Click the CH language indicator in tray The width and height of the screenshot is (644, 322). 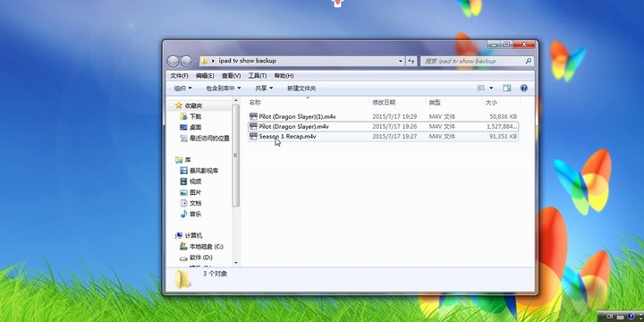pyautogui.click(x=610, y=317)
